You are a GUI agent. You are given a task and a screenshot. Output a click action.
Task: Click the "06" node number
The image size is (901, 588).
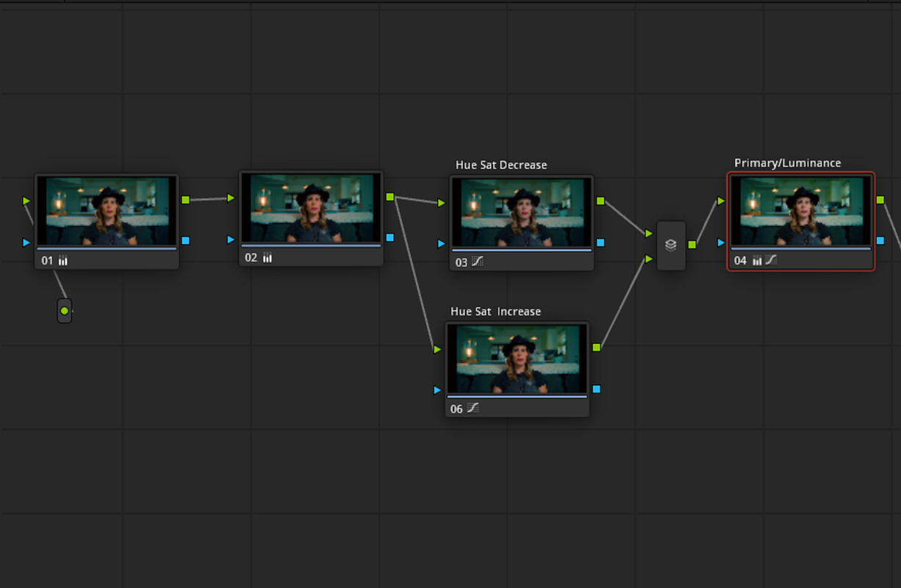456,409
